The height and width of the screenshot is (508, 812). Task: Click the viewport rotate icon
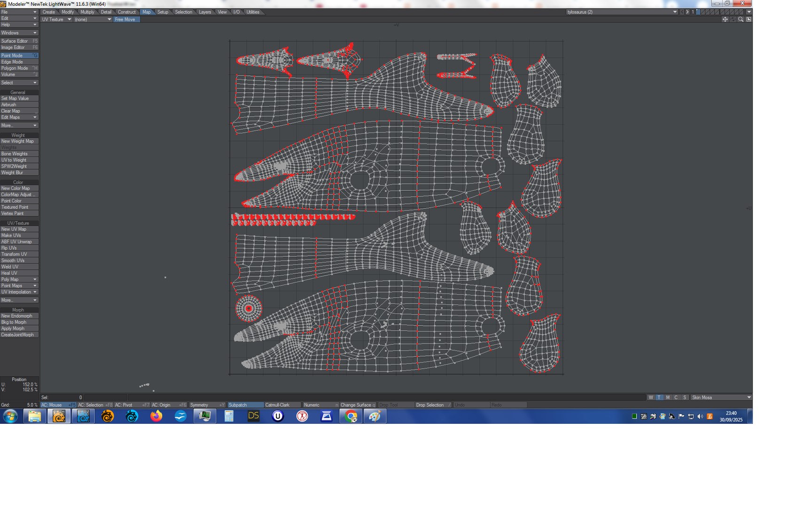coord(733,19)
